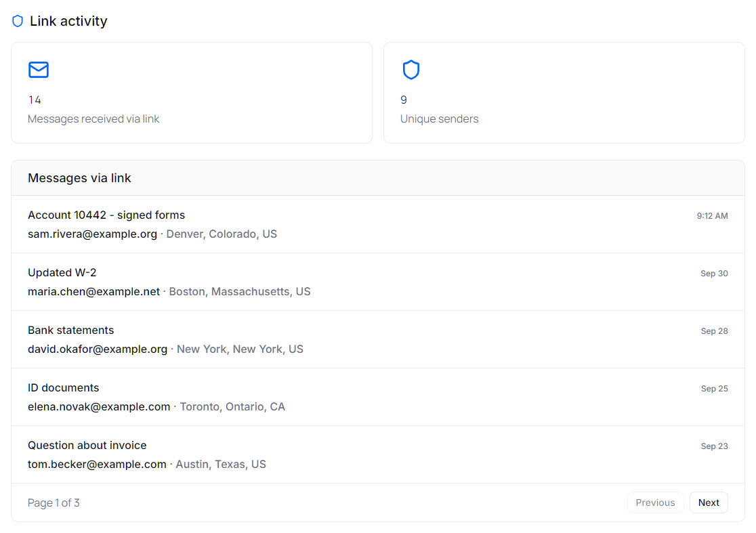The width and height of the screenshot is (756, 533).
Task: Click the count 9 of unique senders
Action: pos(404,100)
